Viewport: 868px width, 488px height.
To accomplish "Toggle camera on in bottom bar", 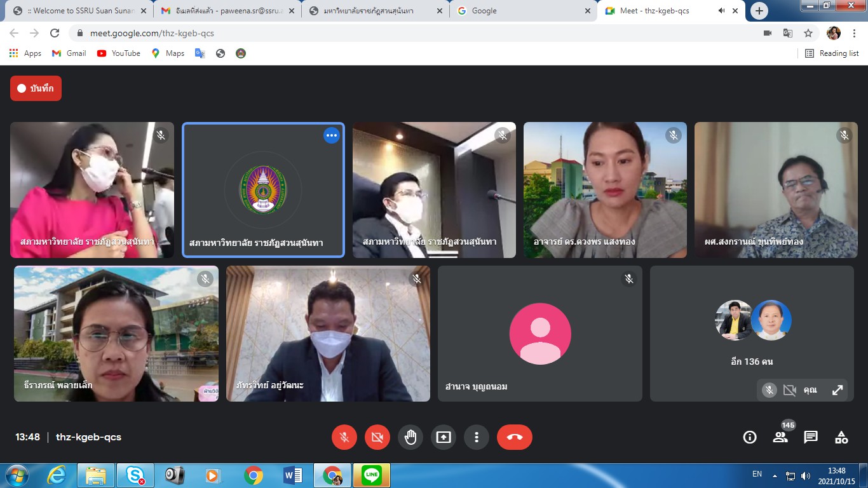I will (377, 437).
